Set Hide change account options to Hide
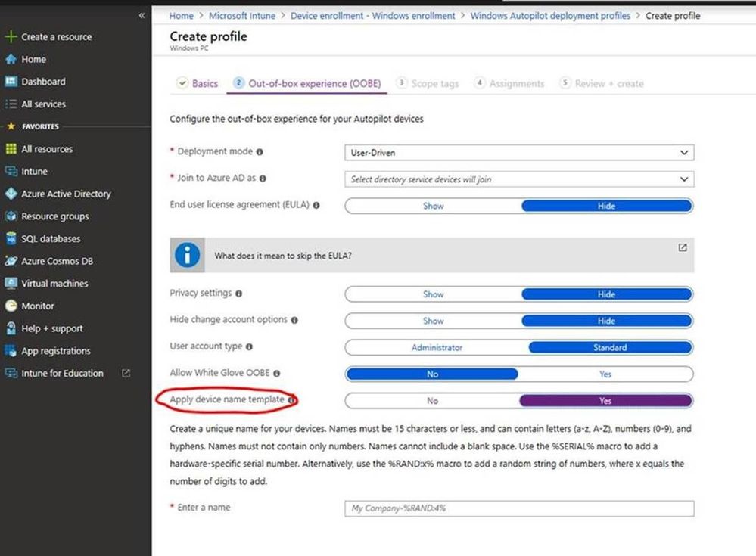 [x=606, y=321]
